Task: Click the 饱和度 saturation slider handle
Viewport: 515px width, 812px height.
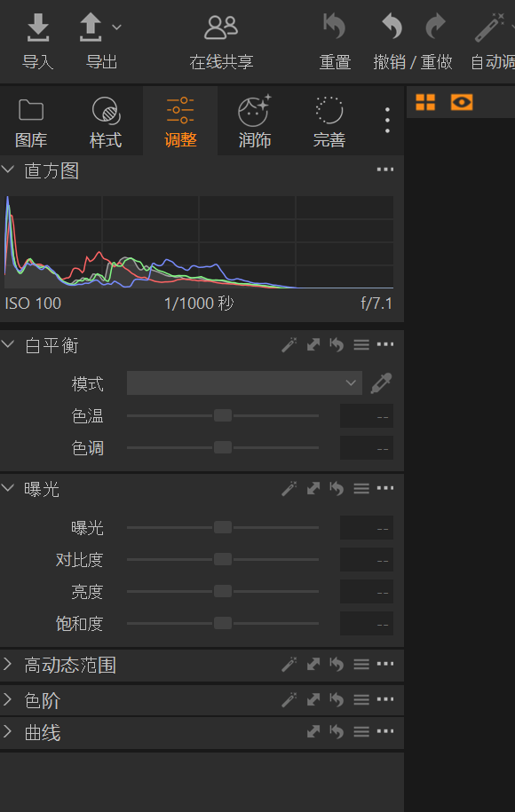Action: pos(223,623)
